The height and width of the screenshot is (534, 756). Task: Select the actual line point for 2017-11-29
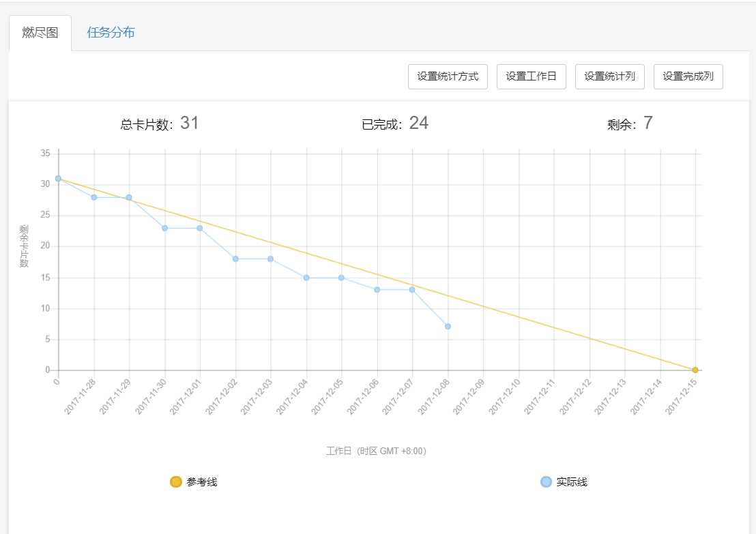click(129, 198)
